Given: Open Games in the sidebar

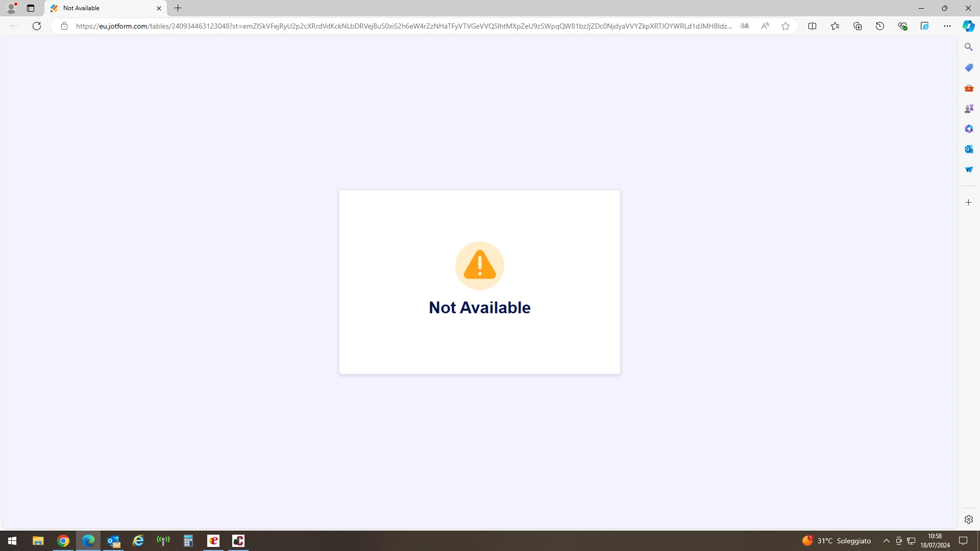Looking at the screenshot, I should click(969, 108).
